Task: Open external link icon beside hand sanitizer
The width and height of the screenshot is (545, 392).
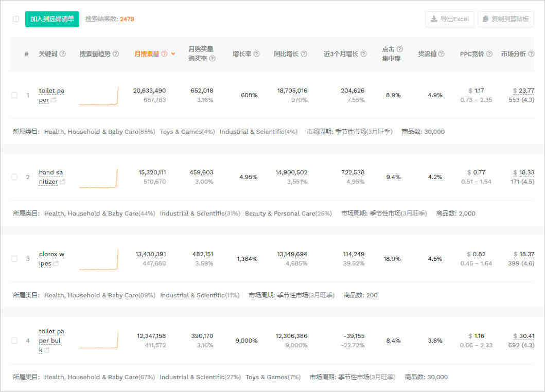Action: (62, 182)
